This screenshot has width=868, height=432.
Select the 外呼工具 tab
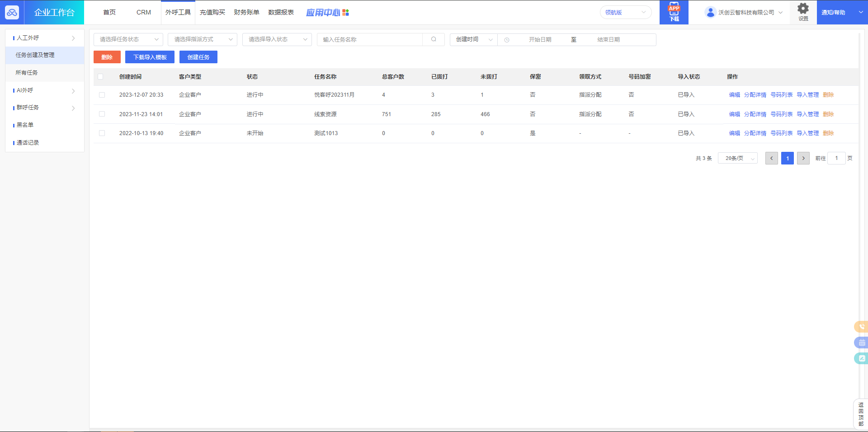tap(178, 12)
